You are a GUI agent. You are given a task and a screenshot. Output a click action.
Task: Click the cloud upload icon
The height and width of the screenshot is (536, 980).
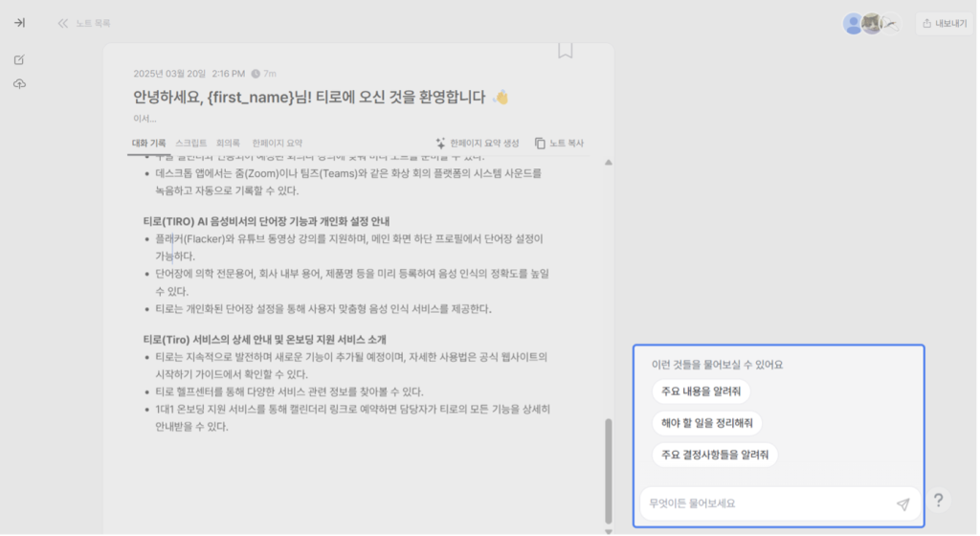point(19,84)
